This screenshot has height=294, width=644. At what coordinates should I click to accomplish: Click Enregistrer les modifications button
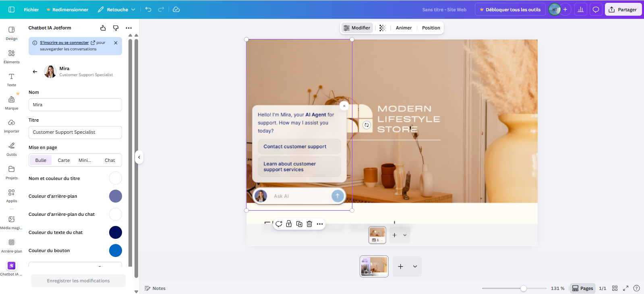(78, 281)
